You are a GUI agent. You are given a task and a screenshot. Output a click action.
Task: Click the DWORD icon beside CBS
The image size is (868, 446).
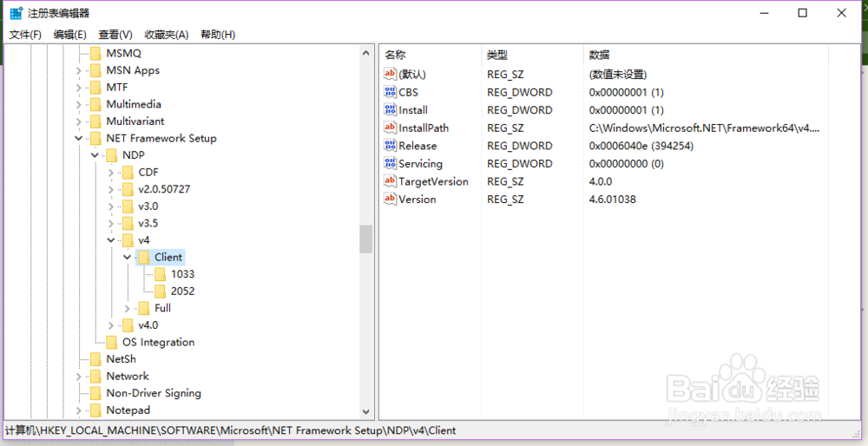(391, 92)
